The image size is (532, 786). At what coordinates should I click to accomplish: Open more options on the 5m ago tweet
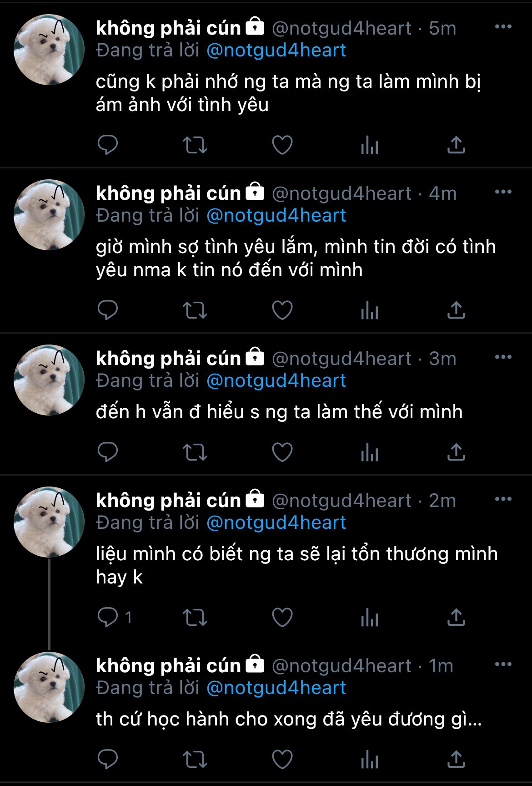(x=503, y=27)
